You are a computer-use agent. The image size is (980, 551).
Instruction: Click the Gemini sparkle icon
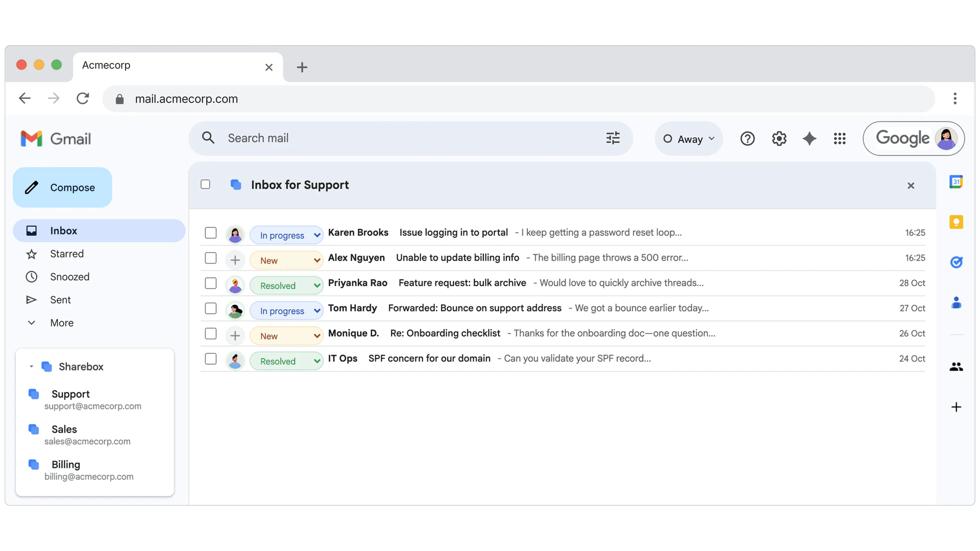(x=809, y=139)
